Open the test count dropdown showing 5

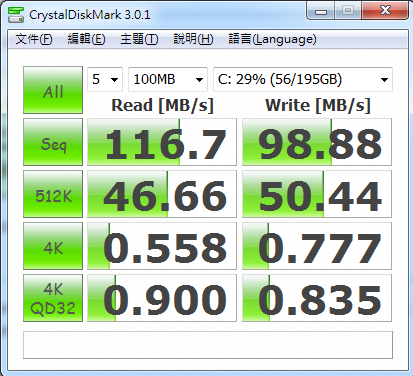pos(105,79)
